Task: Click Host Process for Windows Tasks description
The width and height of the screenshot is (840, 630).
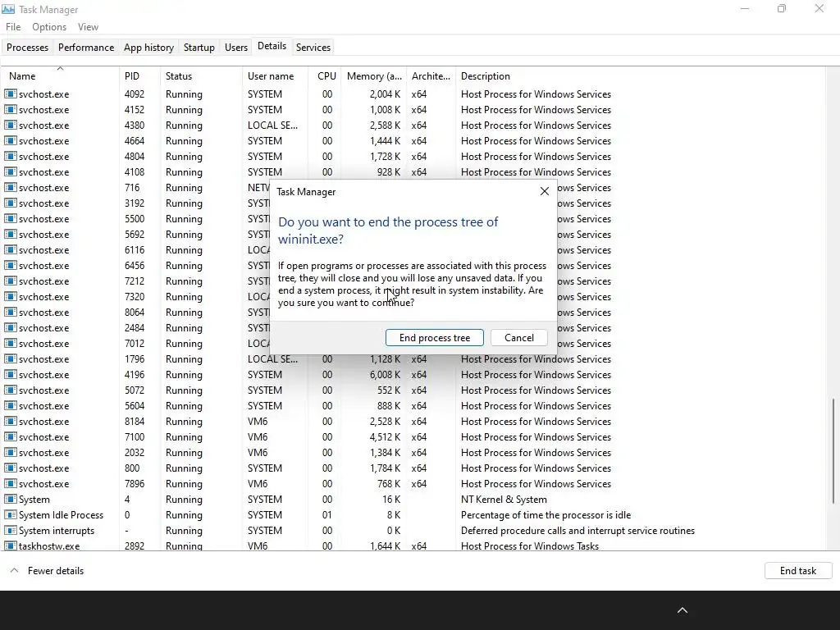Action: coord(530,546)
